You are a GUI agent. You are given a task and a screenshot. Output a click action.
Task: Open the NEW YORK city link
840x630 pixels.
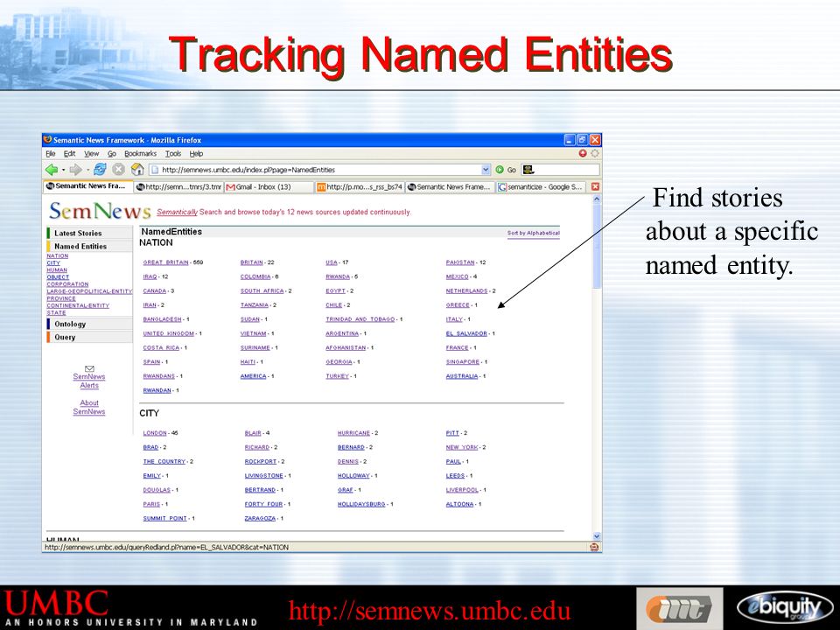pyautogui.click(x=462, y=447)
